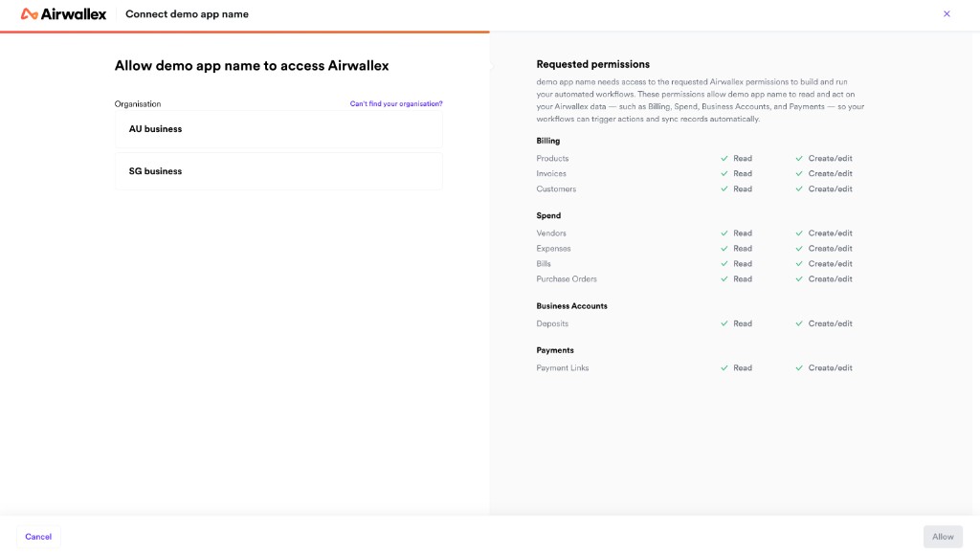
Task: Click the Organisation field label
Action: point(138,103)
